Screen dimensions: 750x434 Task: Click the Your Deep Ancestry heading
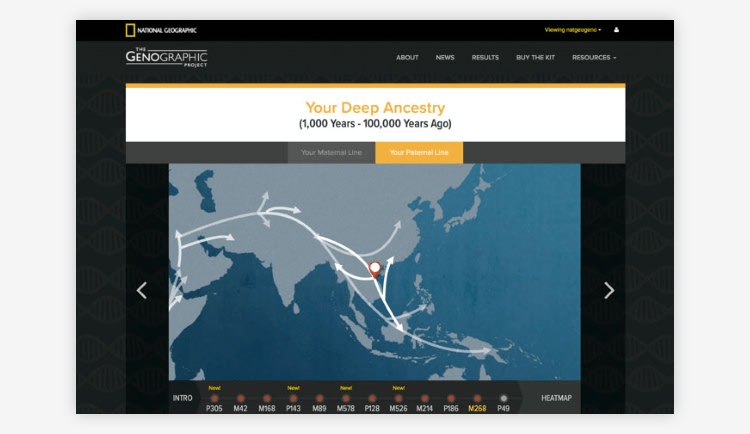[x=375, y=108]
